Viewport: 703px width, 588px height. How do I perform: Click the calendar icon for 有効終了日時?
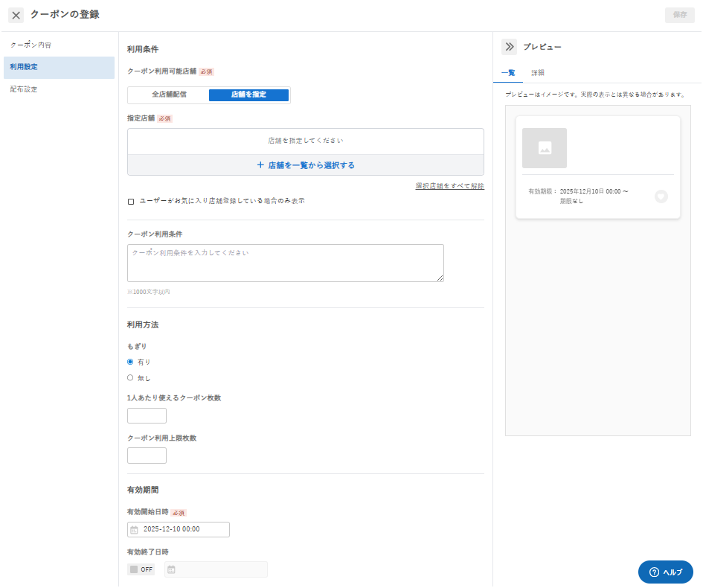(x=171, y=569)
